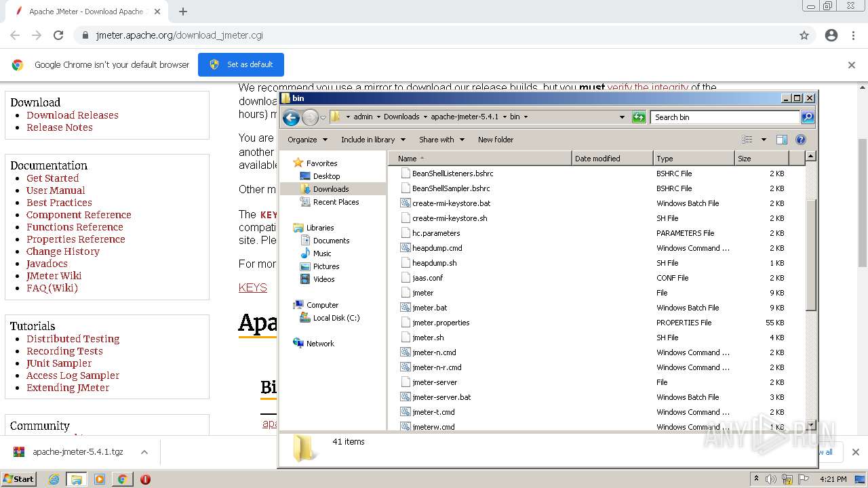Open a new Chrome tab
Image resolution: width=868 pixels, height=488 pixels.
[x=183, y=12]
